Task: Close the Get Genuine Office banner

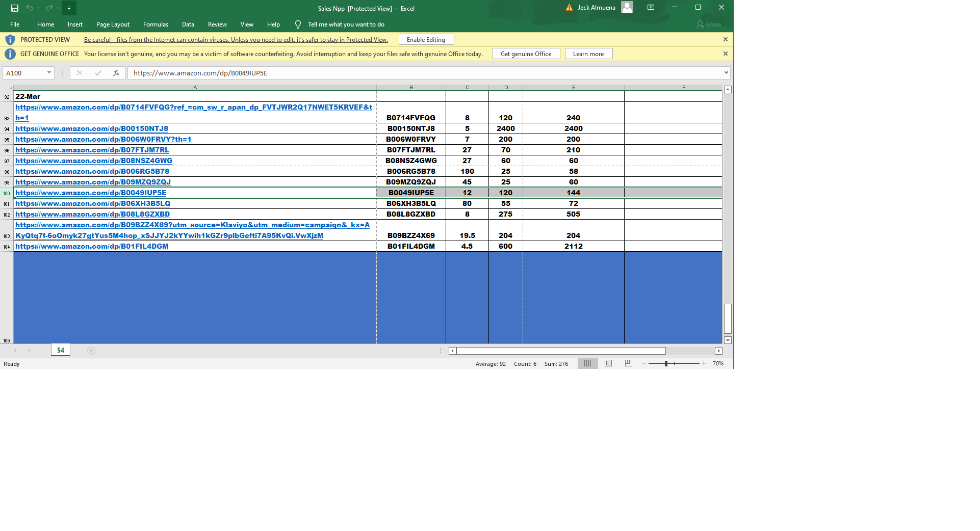Action: point(726,54)
